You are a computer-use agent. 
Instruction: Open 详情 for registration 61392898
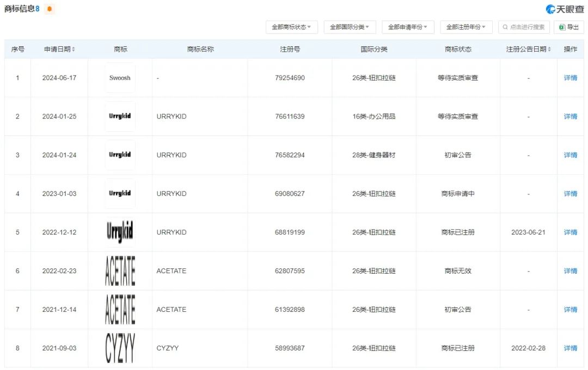(x=571, y=310)
